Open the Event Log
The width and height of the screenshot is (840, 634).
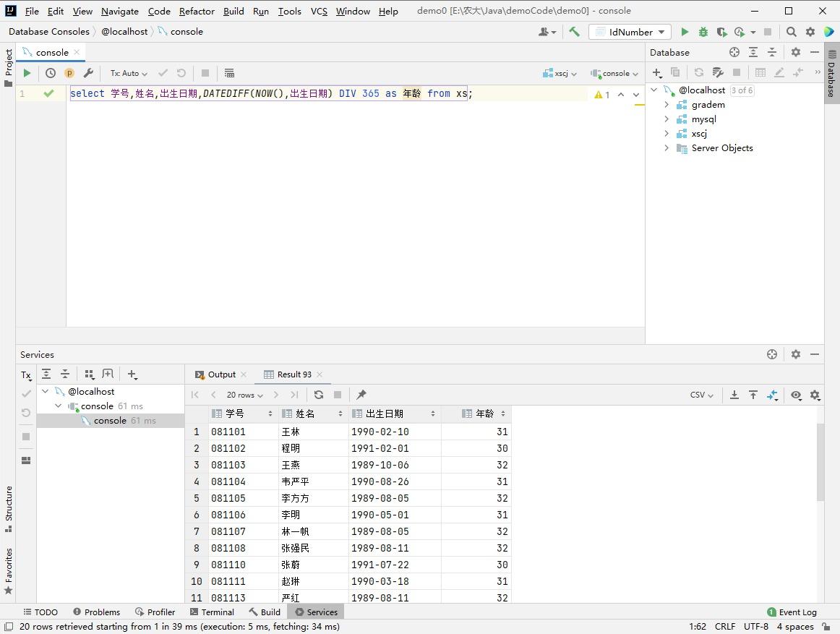click(792, 612)
